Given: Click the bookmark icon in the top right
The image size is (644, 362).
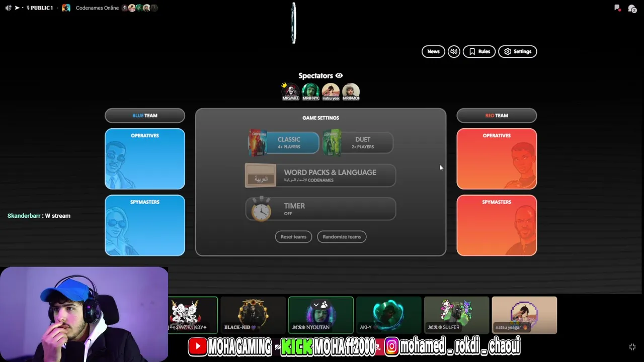Looking at the screenshot, I should [x=617, y=8].
